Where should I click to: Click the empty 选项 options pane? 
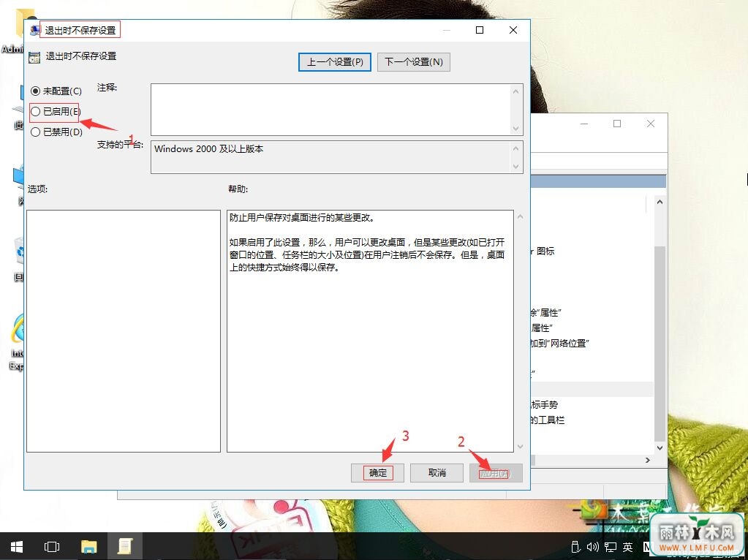124,331
